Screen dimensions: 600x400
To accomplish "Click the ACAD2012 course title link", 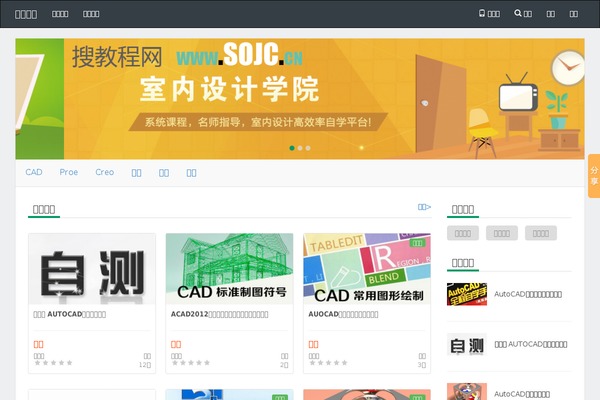I will pos(220,314).
